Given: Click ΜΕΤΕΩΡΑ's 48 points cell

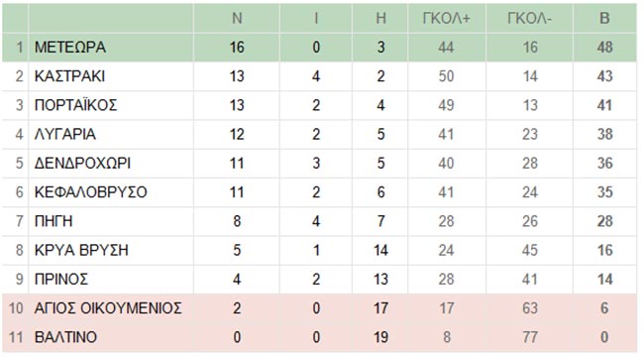Looking at the screenshot, I should 604,48.
